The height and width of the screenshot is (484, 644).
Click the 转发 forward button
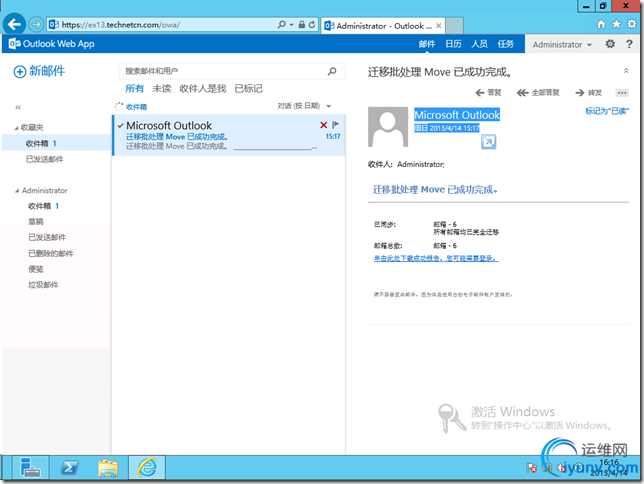589,92
